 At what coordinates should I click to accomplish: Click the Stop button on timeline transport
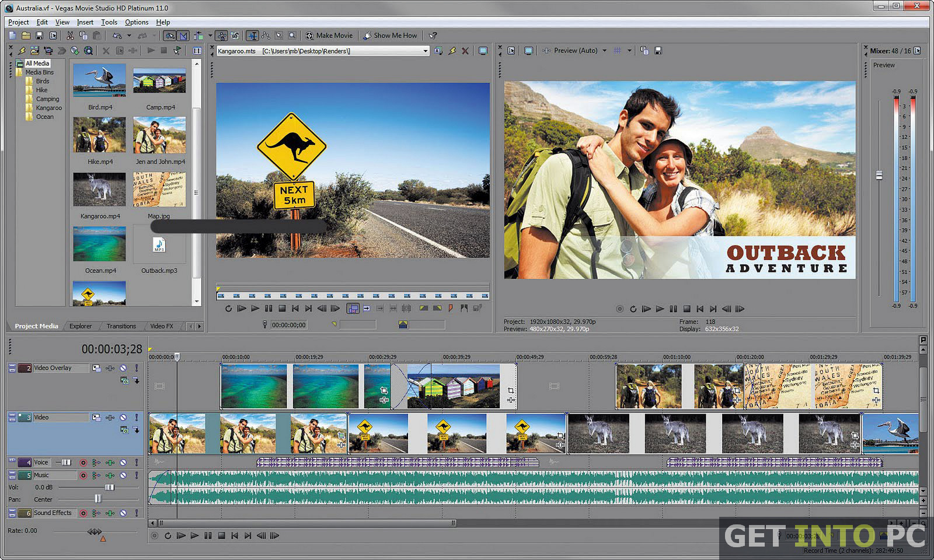point(221,535)
